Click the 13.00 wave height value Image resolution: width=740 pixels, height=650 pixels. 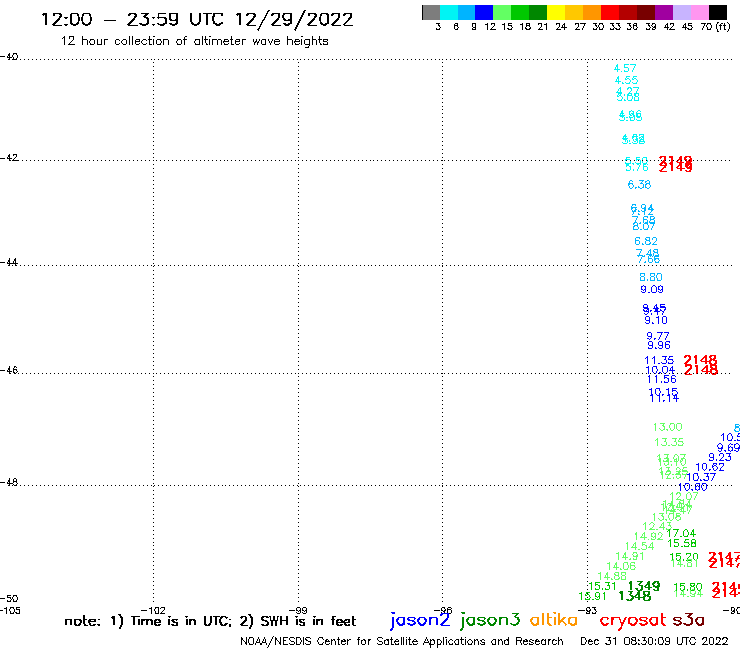point(667,427)
